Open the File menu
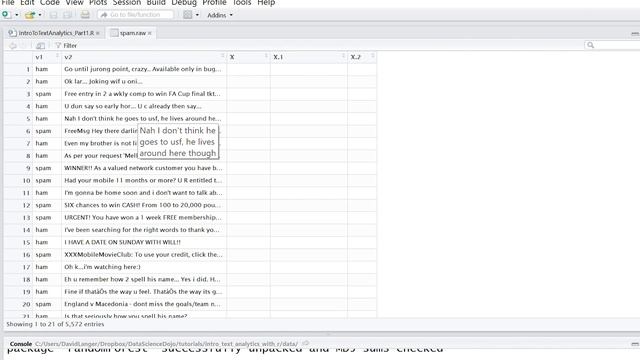Screen dimensions: 640x360 [8, 3]
